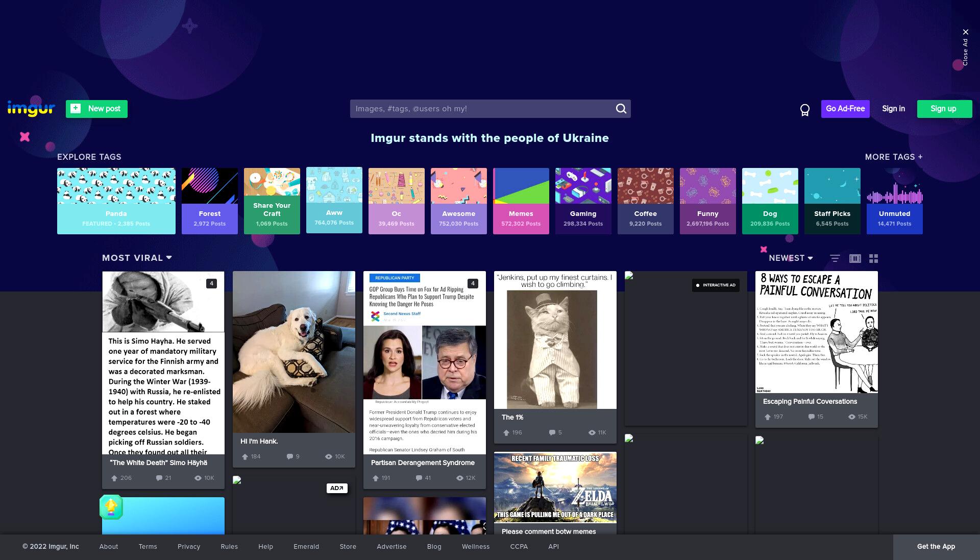The height and width of the screenshot is (560, 980).
Task: Open the Wellness footer link
Action: click(476, 547)
